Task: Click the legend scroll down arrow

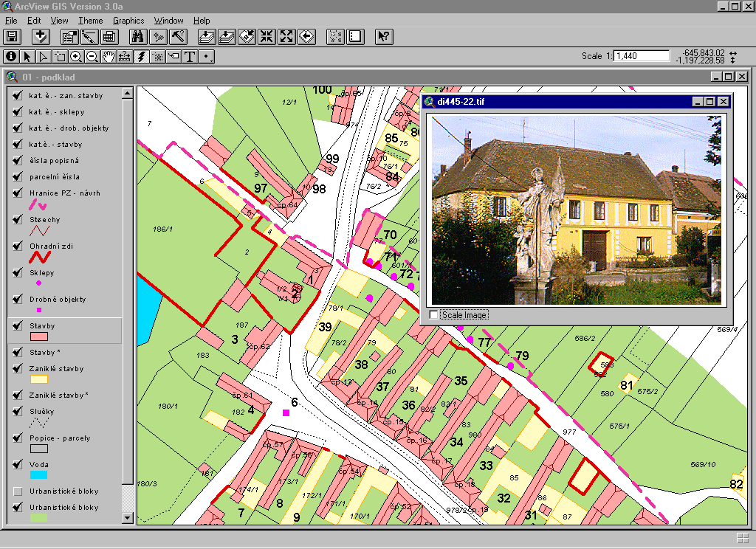Action: [x=127, y=518]
